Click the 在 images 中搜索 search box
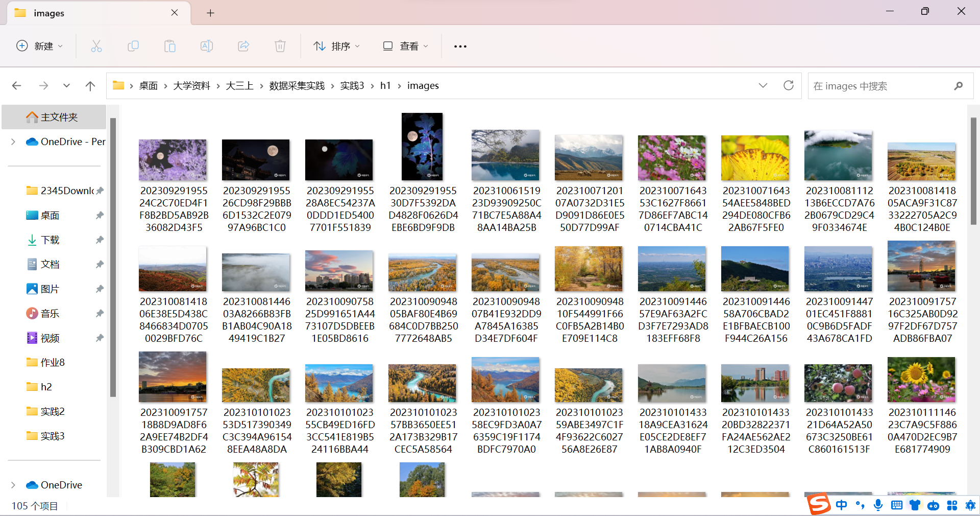The height and width of the screenshot is (516, 980). click(x=891, y=86)
